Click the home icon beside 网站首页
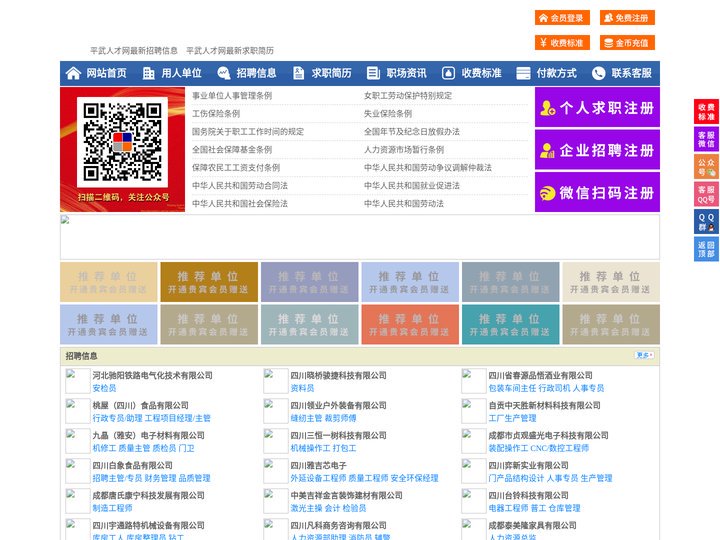This screenshot has height=540, width=720. click(73, 73)
